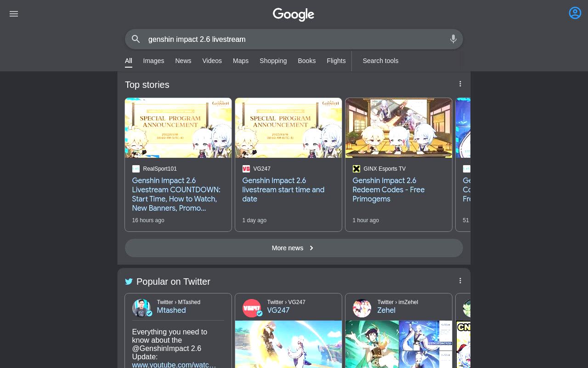
Task: Click the Popular on Twitter heading
Action: pos(173,282)
